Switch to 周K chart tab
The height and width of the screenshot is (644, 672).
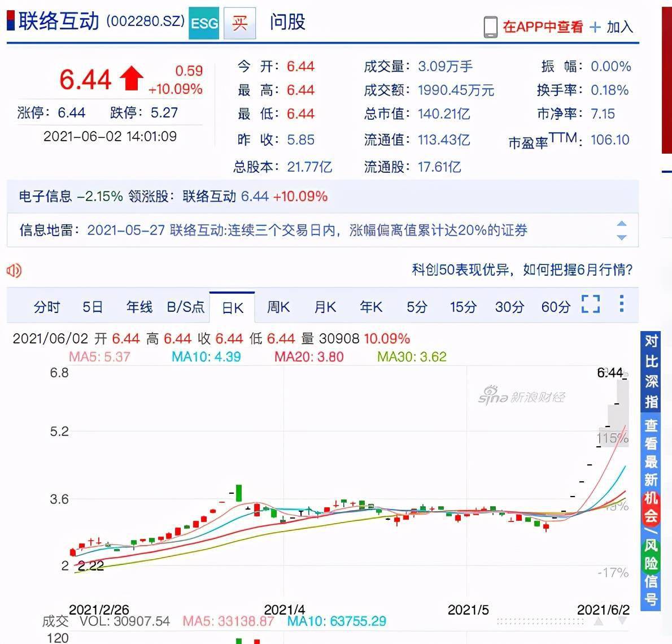coord(278,307)
